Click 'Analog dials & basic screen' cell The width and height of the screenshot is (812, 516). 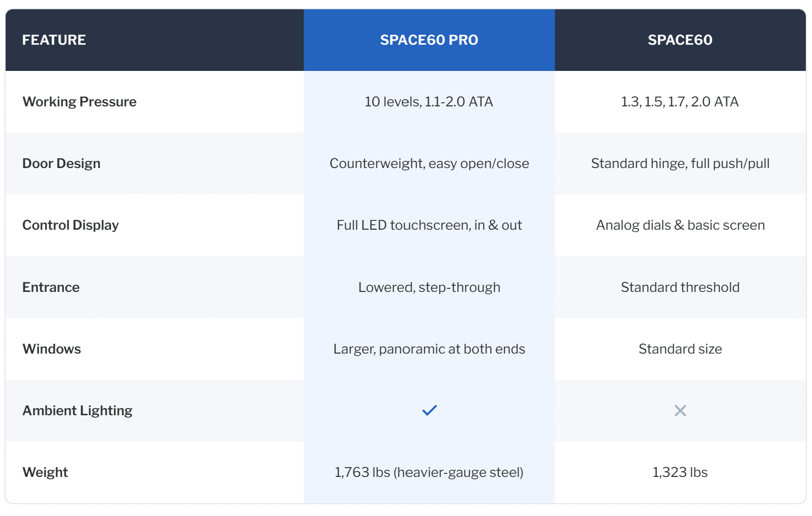click(680, 225)
